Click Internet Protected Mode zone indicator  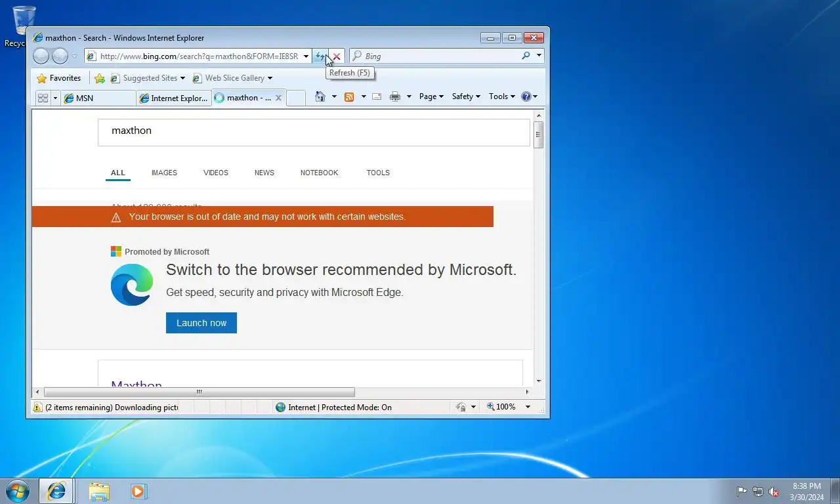(x=333, y=408)
